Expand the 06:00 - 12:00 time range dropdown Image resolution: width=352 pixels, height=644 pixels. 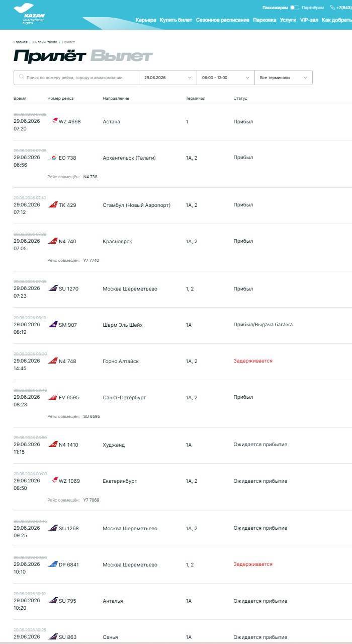(x=226, y=78)
